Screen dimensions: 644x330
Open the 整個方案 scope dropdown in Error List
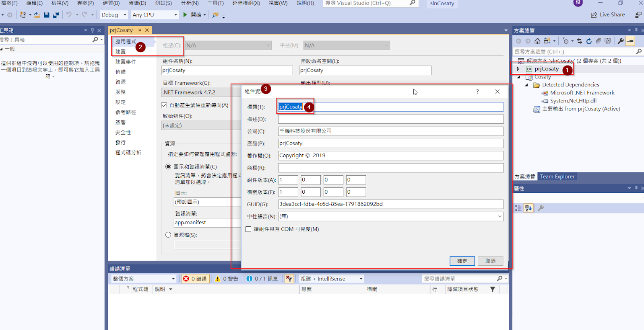point(144,279)
